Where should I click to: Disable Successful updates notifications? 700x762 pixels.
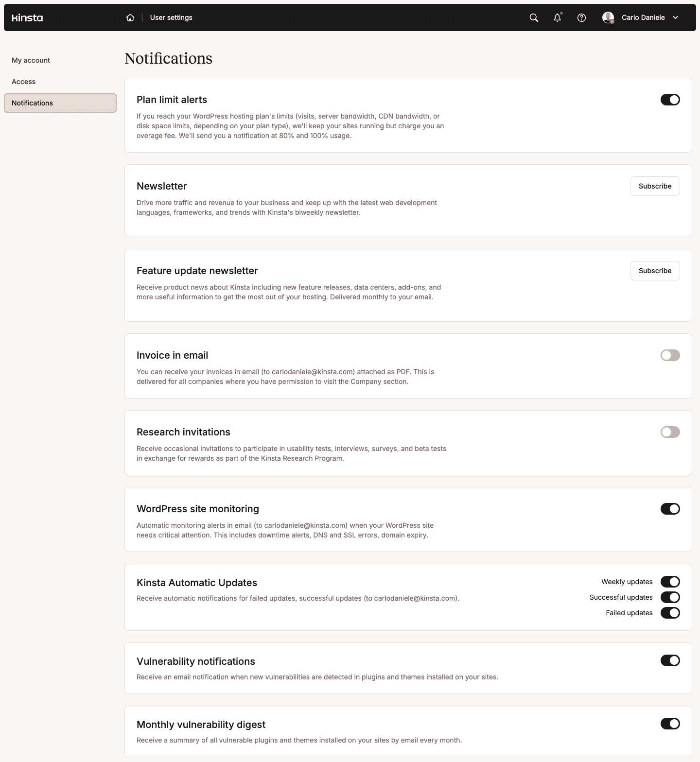(670, 597)
